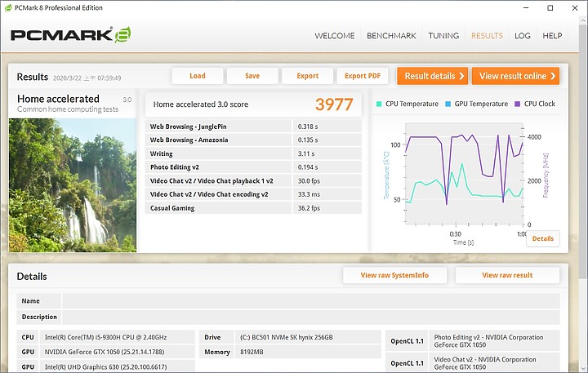Click View result online
The height and width of the screenshot is (373, 588).
coord(515,76)
